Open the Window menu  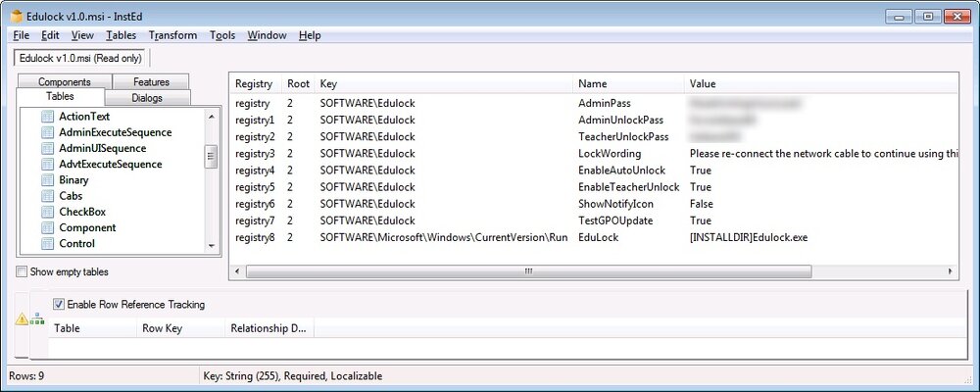point(267,35)
